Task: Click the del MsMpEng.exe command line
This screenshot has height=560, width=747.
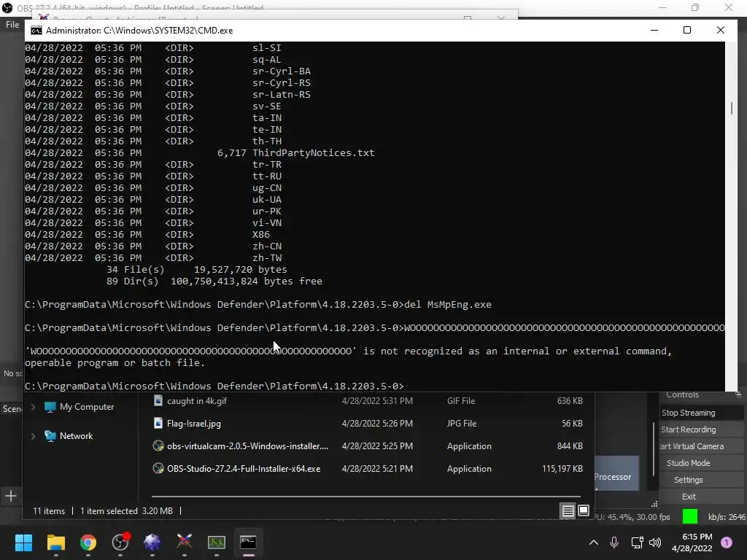Action: tap(258, 304)
